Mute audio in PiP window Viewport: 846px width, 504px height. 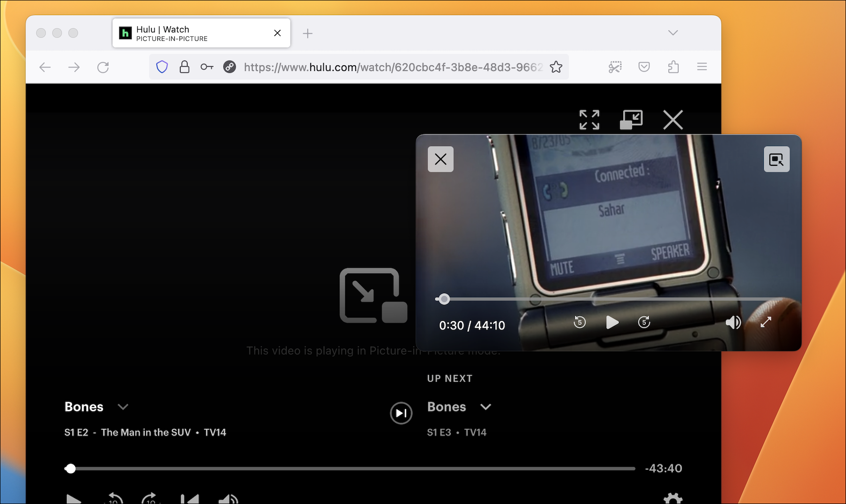click(733, 322)
